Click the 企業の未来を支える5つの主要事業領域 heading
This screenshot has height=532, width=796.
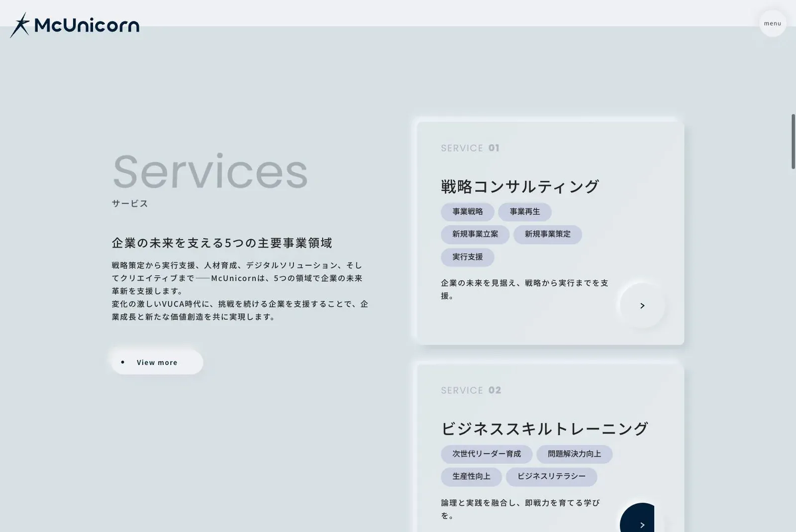pos(222,243)
